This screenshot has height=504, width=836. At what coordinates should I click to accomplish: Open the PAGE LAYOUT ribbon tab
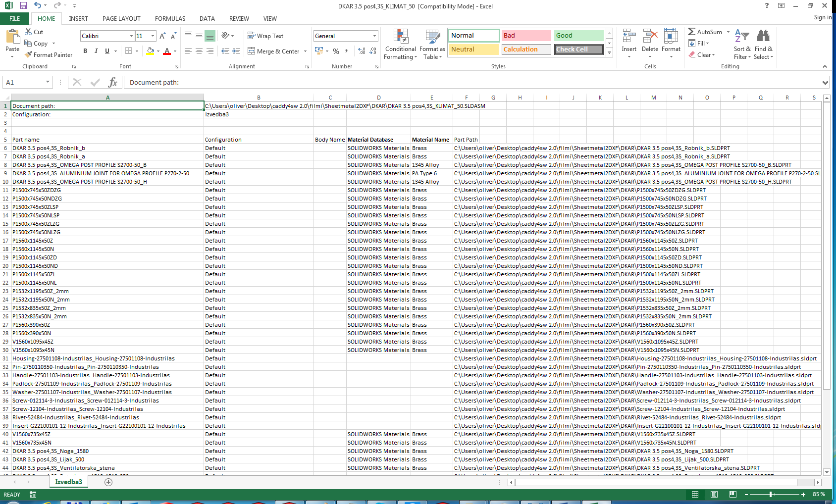[x=121, y=19]
